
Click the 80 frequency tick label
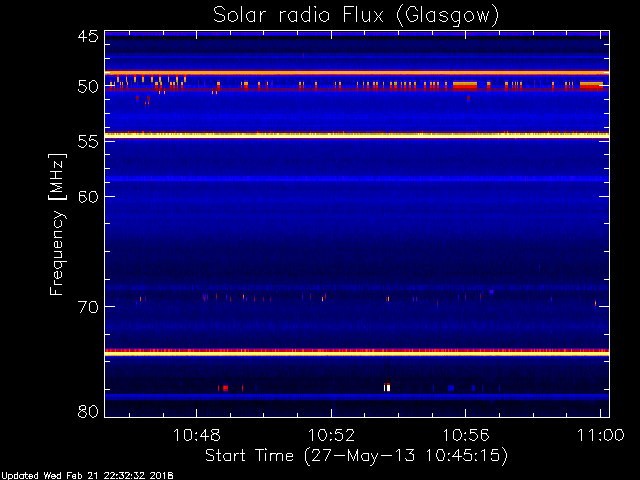coord(88,411)
